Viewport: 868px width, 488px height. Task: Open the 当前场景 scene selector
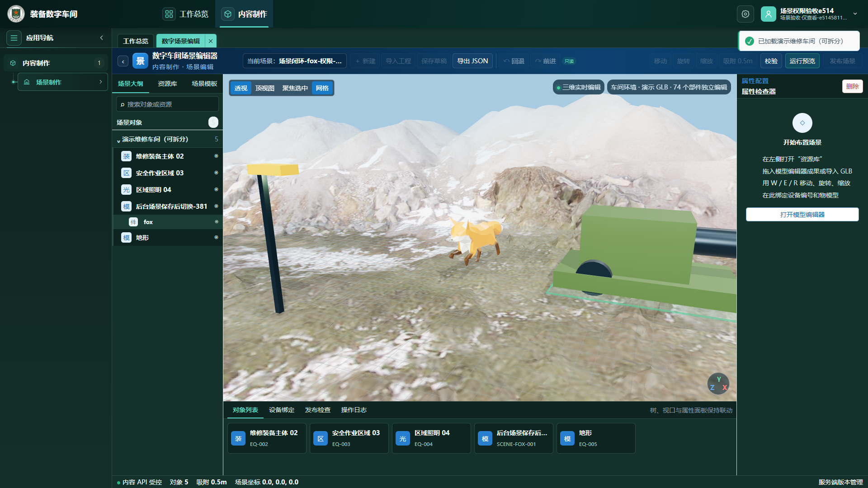[x=295, y=61]
